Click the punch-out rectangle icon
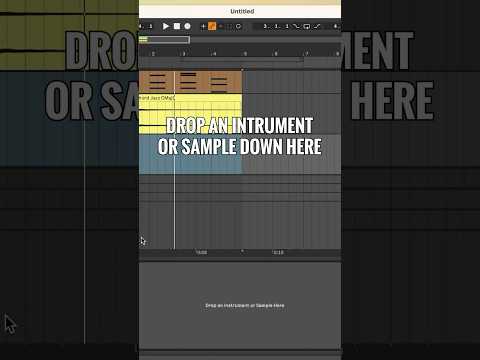This screenshot has height=360, width=480. (307, 26)
